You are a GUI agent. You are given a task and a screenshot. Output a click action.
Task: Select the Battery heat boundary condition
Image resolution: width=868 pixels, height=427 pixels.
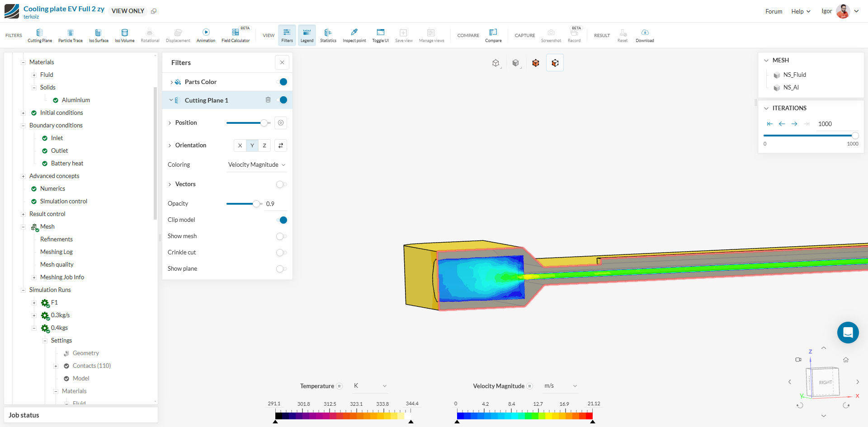click(67, 164)
